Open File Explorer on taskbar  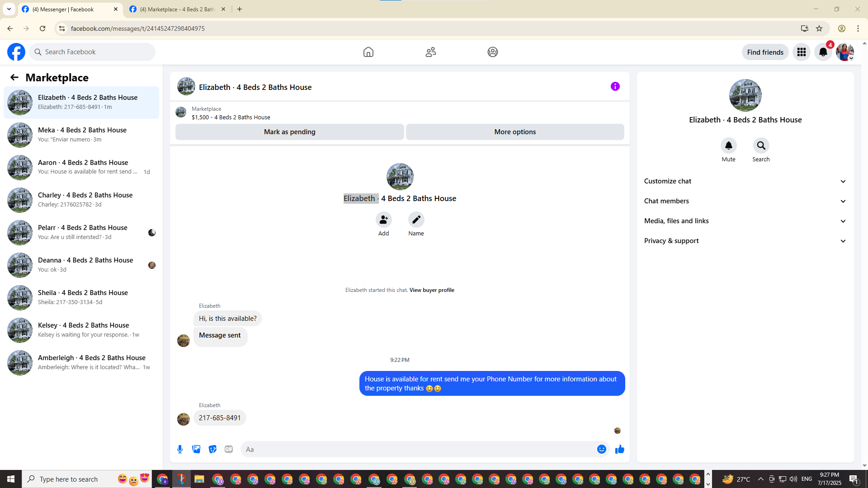(x=199, y=479)
